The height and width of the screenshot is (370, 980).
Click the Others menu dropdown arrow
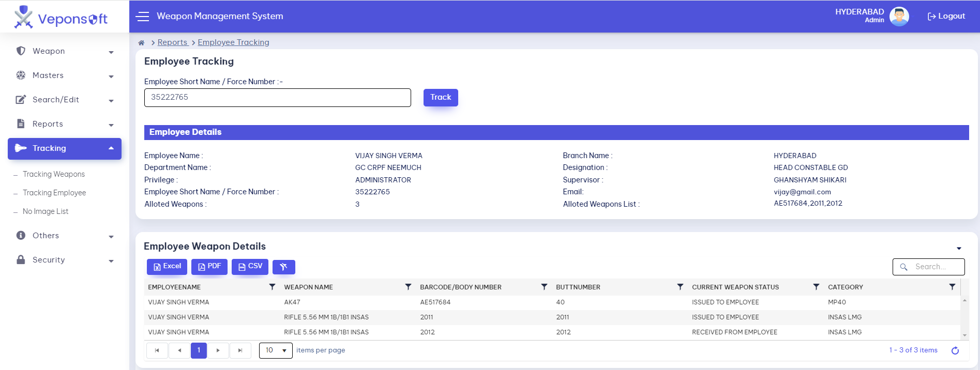111,237
